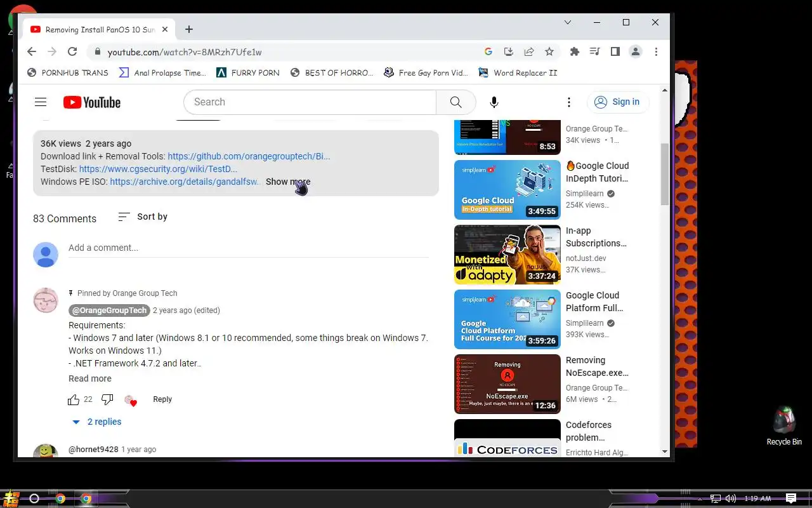Click the Google Cloud InDepth Tutori... title
The image size is (812, 508).
pos(598,172)
